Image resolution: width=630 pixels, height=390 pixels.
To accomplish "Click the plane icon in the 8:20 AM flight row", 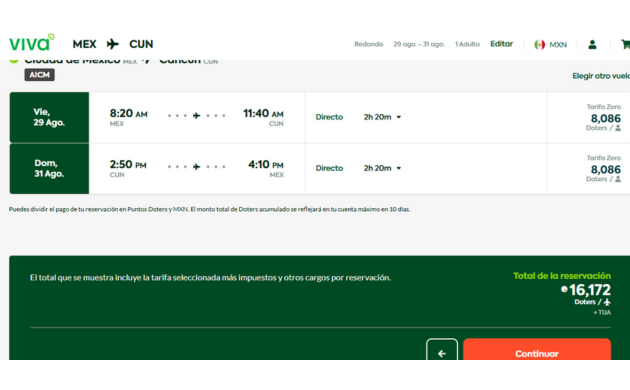I will (196, 116).
